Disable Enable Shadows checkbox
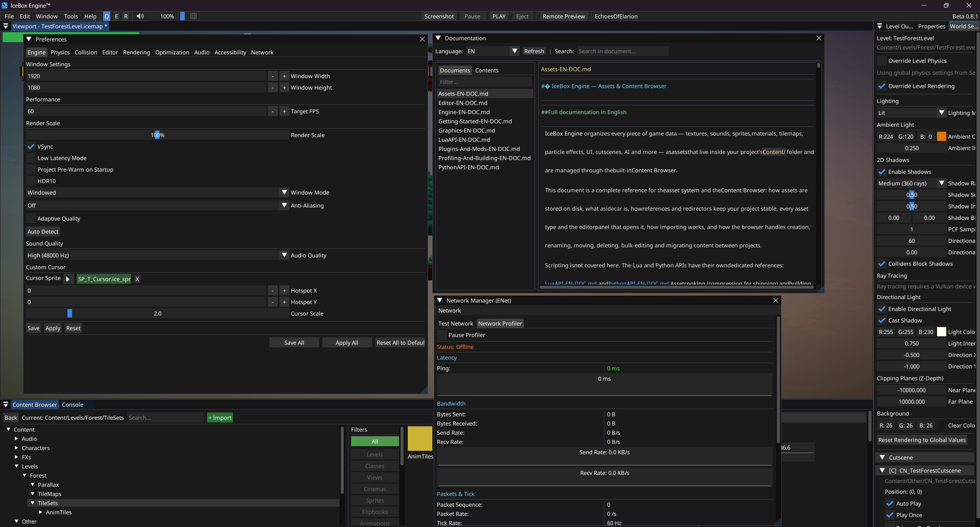Image resolution: width=980 pixels, height=527 pixels. [882, 172]
